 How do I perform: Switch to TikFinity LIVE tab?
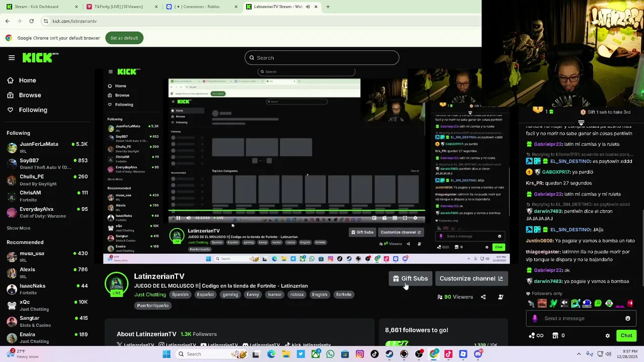pos(121,7)
